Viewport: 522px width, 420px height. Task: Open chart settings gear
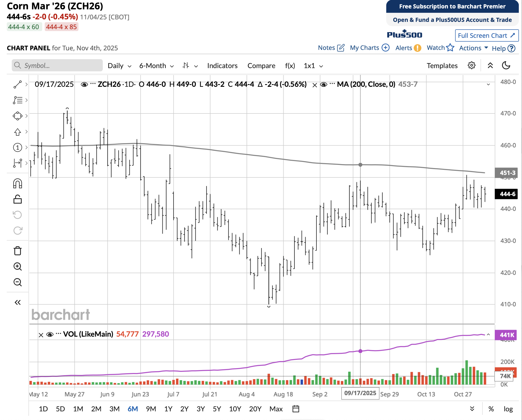click(x=471, y=66)
